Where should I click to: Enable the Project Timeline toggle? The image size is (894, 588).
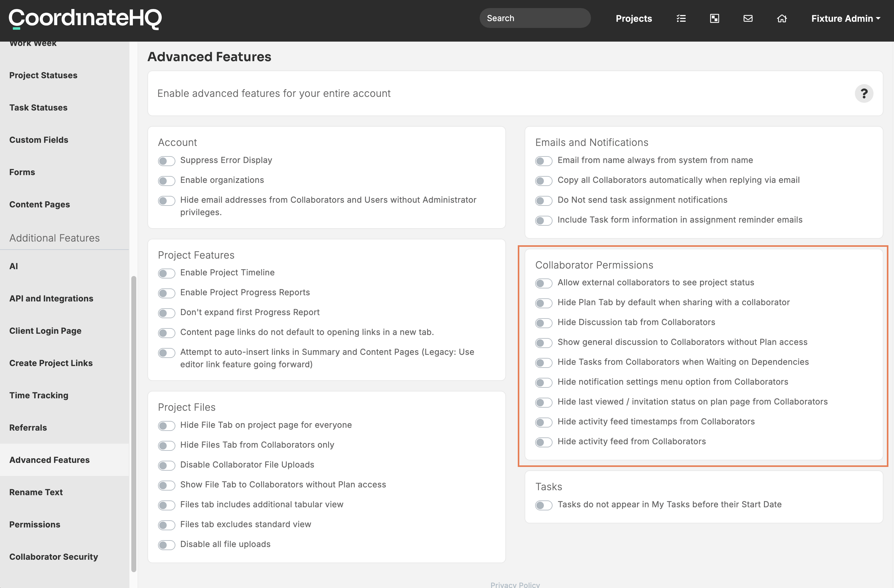coord(166,273)
